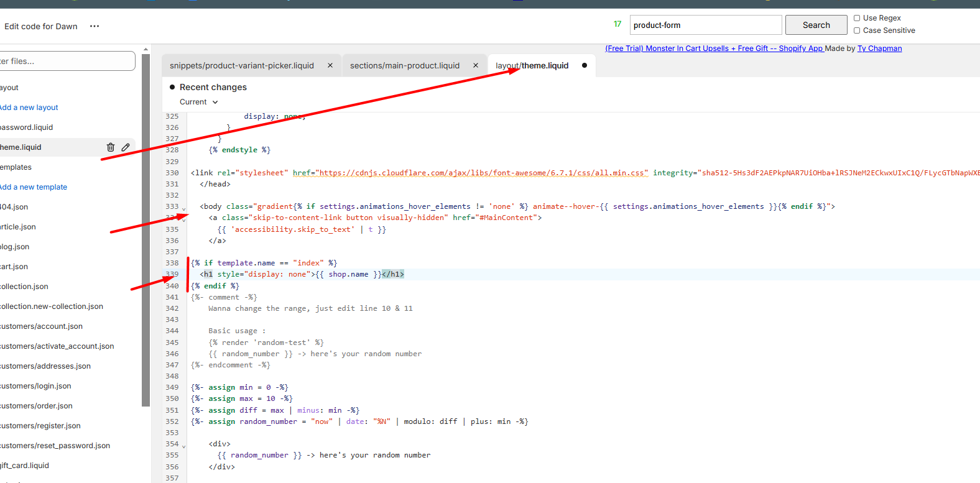Open the Monster In Cart Upsells link
The height and width of the screenshot is (483, 980).
coord(714,48)
